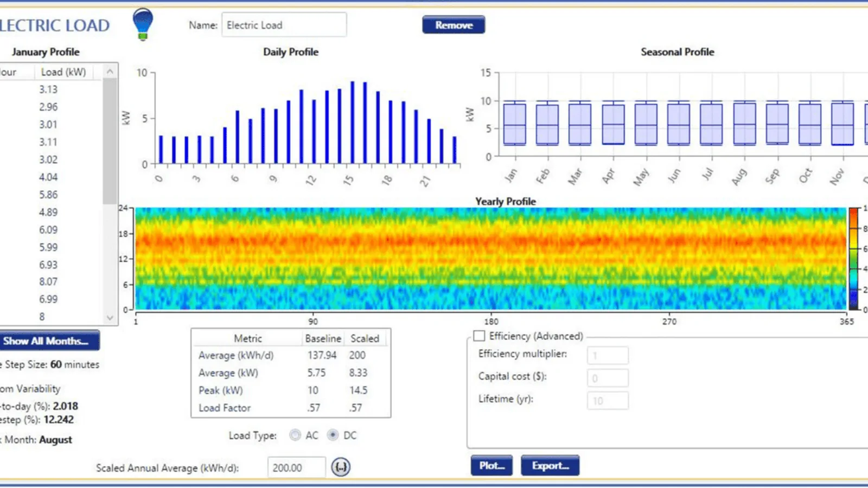Viewport: 868px width, 488px height.
Task: Select the DC load type radio button
Action: pyautogui.click(x=333, y=435)
